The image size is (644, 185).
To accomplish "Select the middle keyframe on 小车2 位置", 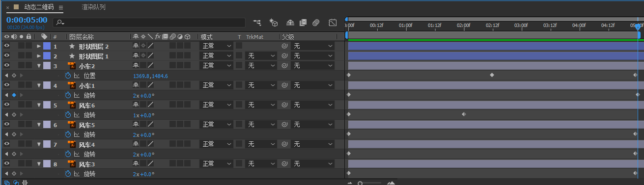I will pyautogui.click(x=492, y=75).
